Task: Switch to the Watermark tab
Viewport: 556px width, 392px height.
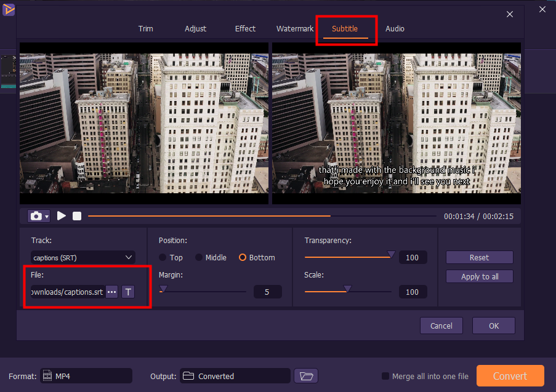Action: click(x=295, y=29)
